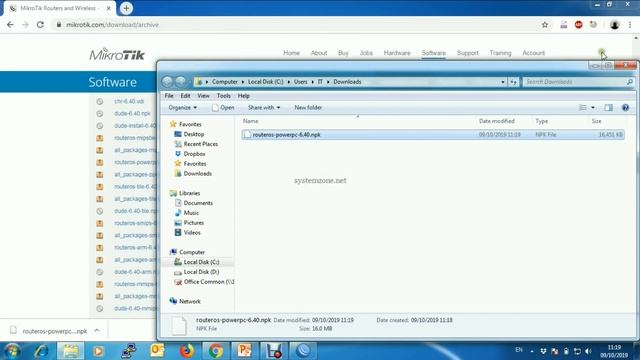Open Firefox from the taskbar

click(x=187, y=351)
